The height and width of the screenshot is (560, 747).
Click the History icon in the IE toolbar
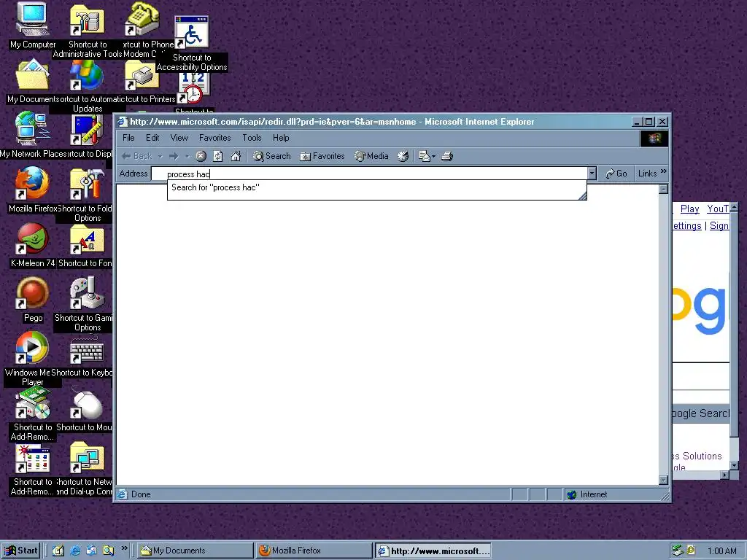[403, 156]
